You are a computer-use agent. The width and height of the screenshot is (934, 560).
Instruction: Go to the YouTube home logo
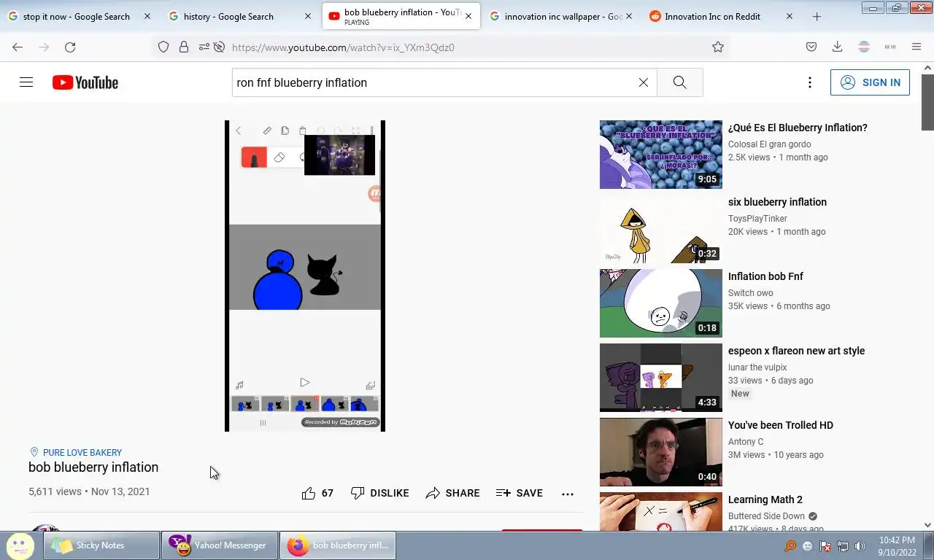pos(85,82)
